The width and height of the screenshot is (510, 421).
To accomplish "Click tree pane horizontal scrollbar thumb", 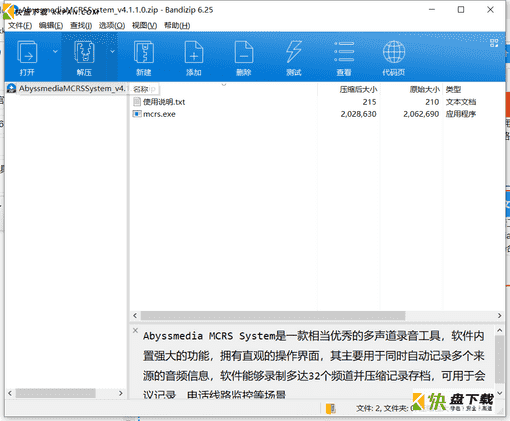I will tap(56, 393).
